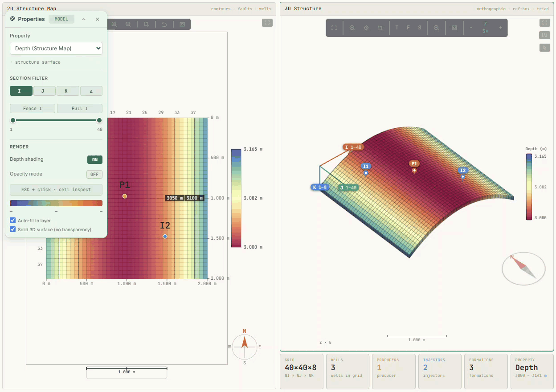556x392 pixels.
Task: Click the I/J button in 3D panel
Action: coord(544,35)
